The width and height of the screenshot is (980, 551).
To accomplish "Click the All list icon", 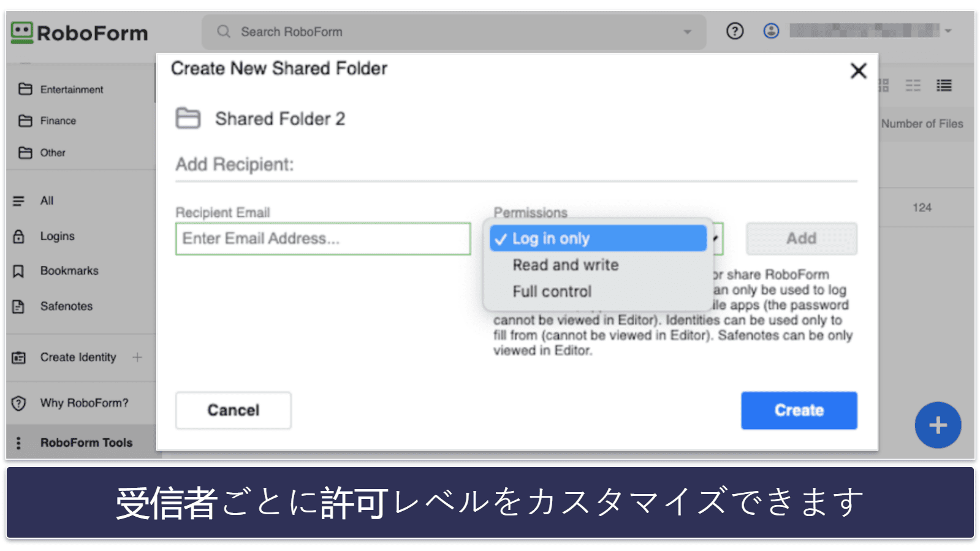I will 19,200.
